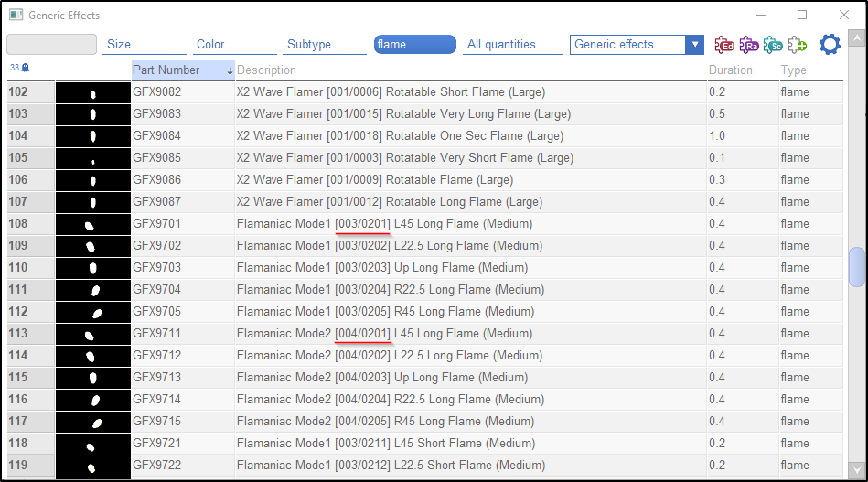
Task: Sort by the Type column header
Action: point(793,70)
